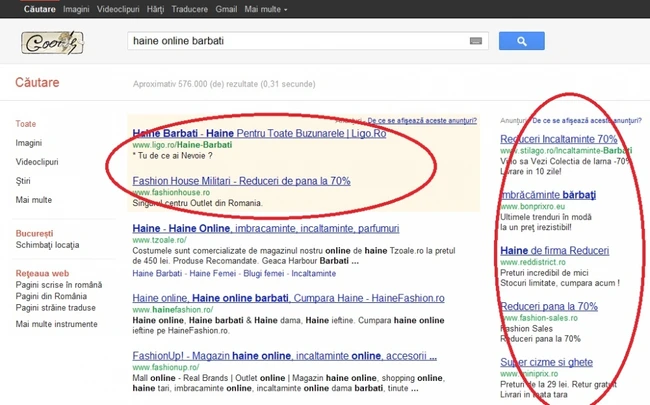Go to Gmail in the top bar
Viewport: 650px width, 405px height.
pyautogui.click(x=224, y=9)
